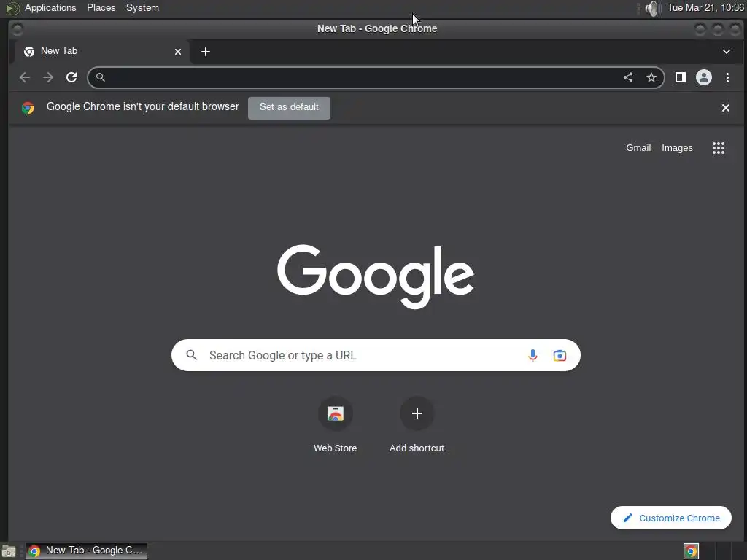Click the Google logo
The height and width of the screenshot is (560, 747).
tap(376, 276)
